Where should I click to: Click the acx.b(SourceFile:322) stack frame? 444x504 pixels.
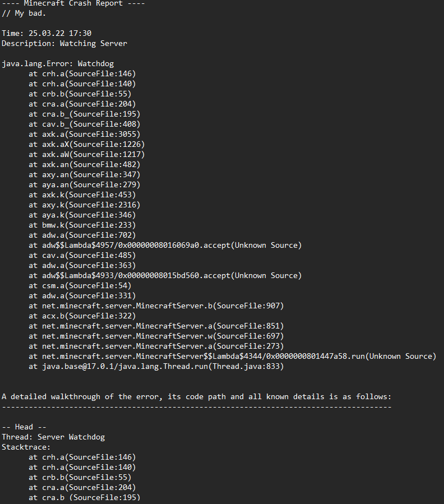pyautogui.click(x=82, y=316)
